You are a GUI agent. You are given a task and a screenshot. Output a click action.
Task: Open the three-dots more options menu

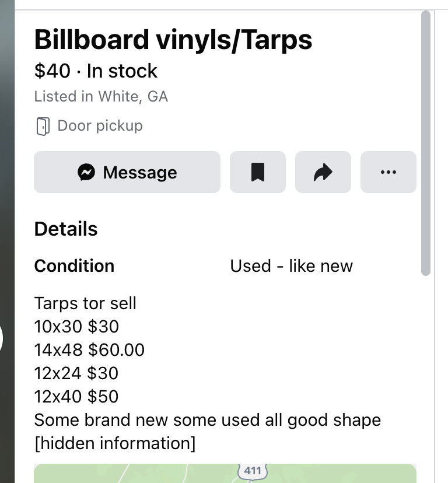(x=388, y=172)
